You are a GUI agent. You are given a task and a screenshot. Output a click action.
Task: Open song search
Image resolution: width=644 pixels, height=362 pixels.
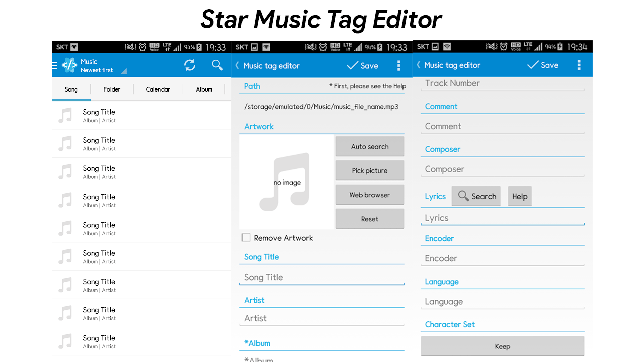[x=217, y=65]
